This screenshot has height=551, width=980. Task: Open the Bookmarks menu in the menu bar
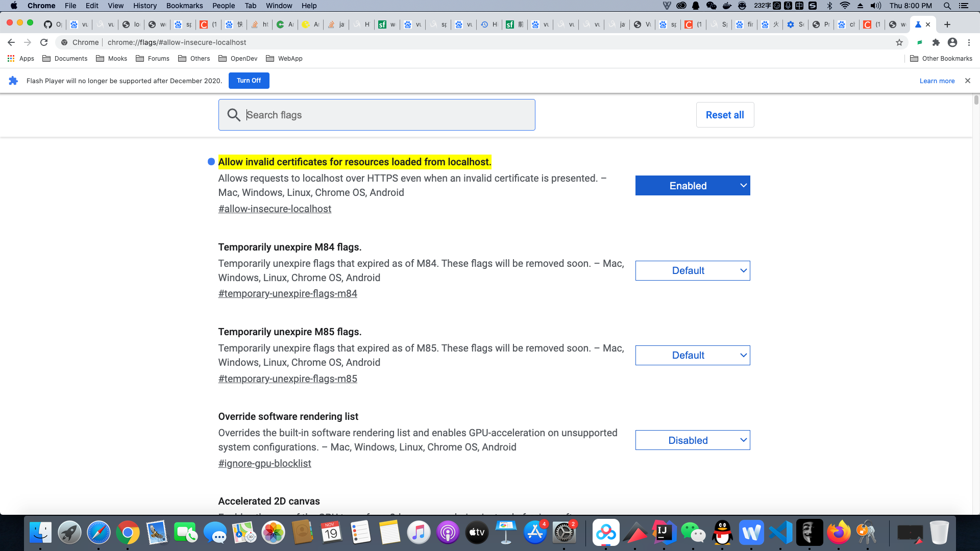(184, 6)
